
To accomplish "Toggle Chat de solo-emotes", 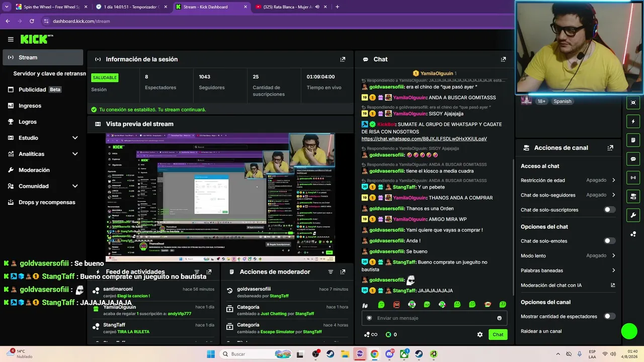I will click(609, 241).
